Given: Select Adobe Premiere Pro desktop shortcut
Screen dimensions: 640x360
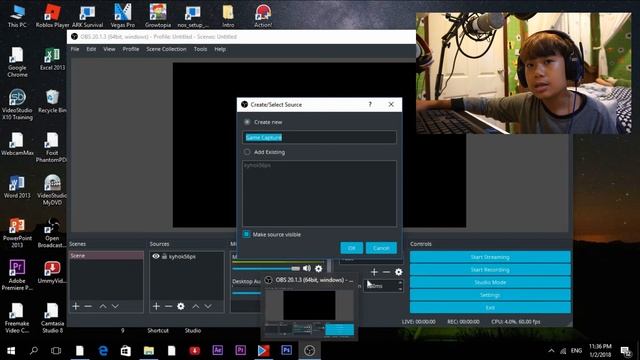Looking at the screenshot, I should pos(17,275).
